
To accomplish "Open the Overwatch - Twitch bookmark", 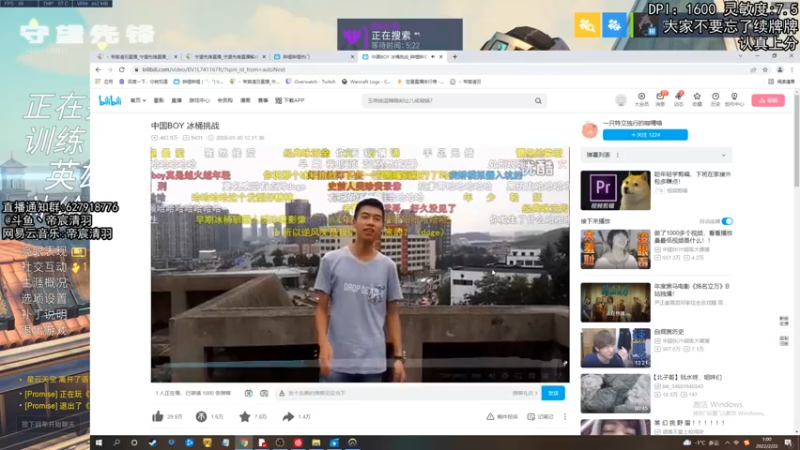I will tap(311, 82).
